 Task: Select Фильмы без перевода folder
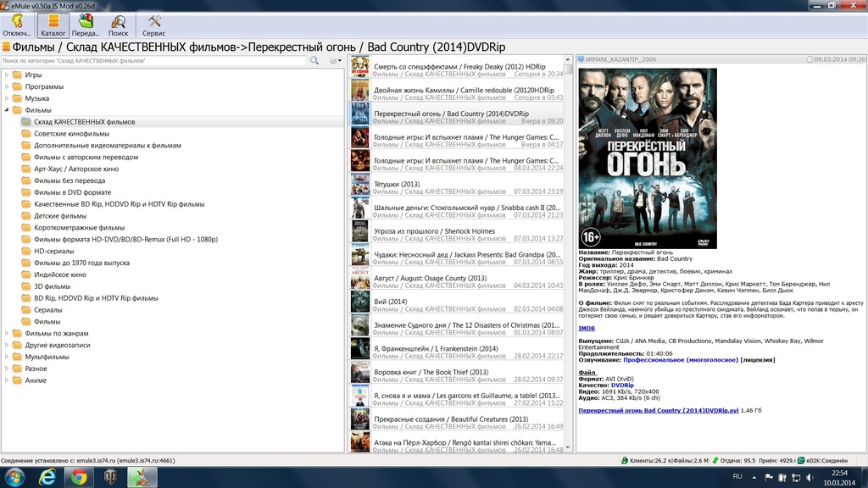click(70, 180)
